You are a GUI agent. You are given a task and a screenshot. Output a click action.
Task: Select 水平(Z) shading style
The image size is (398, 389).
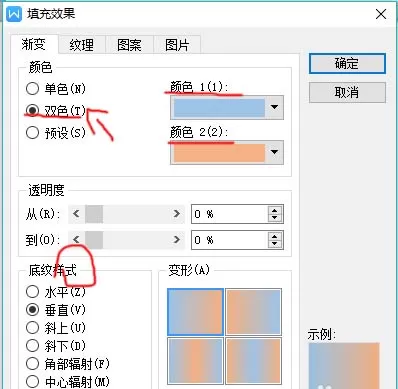click(x=32, y=292)
